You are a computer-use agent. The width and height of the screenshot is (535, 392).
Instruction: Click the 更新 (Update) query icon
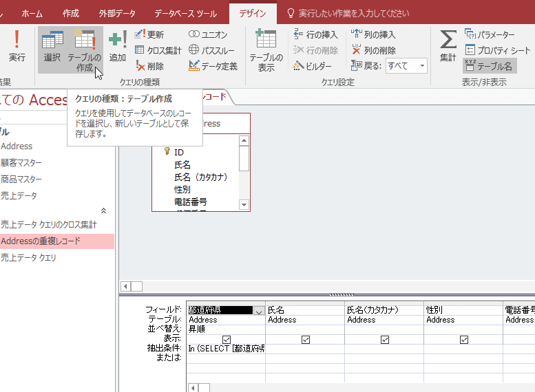(x=149, y=34)
